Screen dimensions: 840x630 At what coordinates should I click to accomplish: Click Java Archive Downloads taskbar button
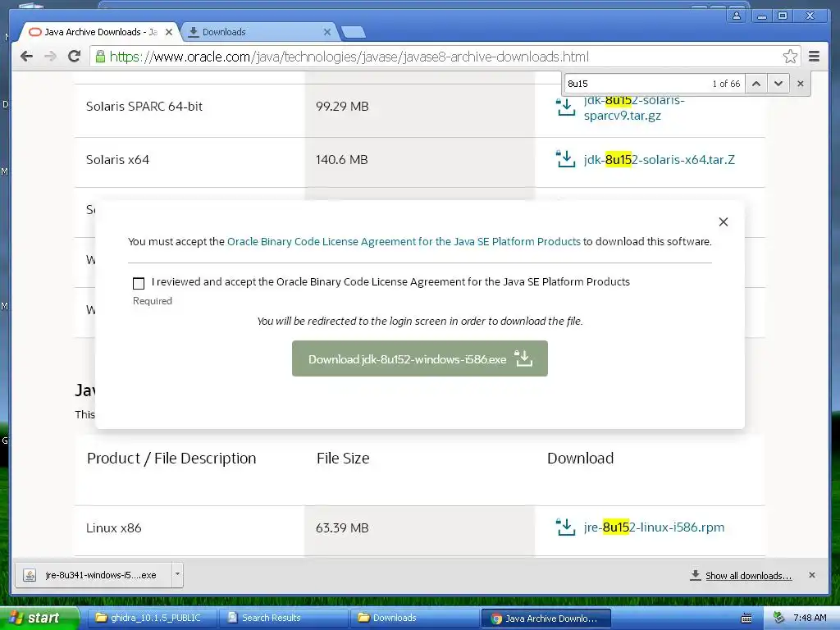click(546, 619)
